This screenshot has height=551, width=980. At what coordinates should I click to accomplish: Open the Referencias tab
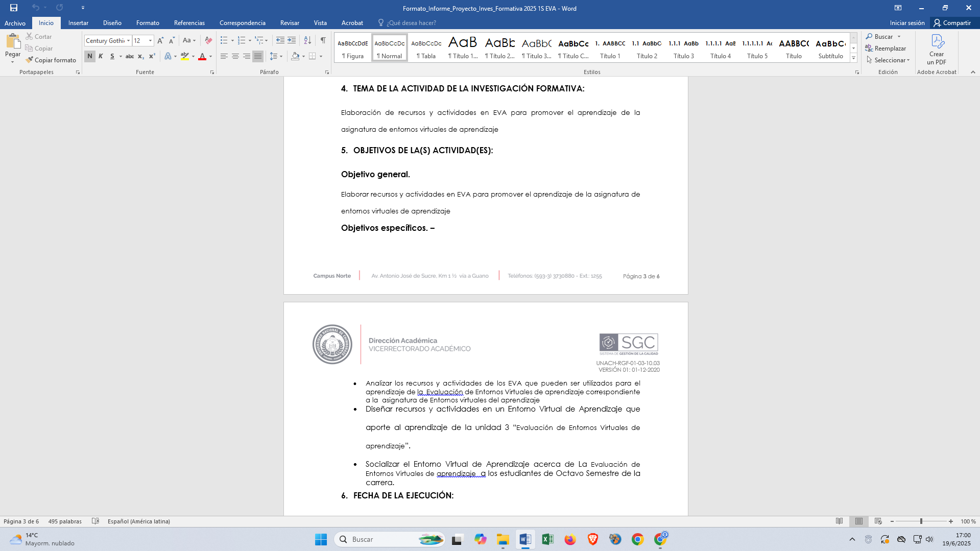tap(189, 23)
